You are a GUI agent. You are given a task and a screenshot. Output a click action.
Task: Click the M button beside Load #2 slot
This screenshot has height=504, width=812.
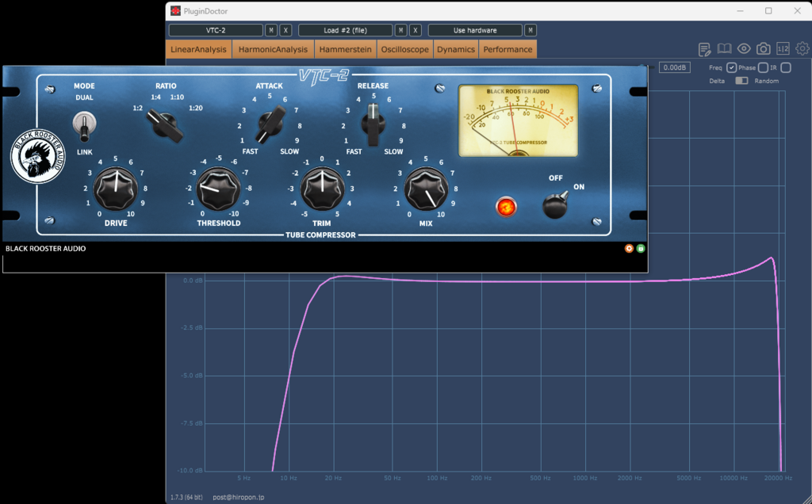[400, 30]
